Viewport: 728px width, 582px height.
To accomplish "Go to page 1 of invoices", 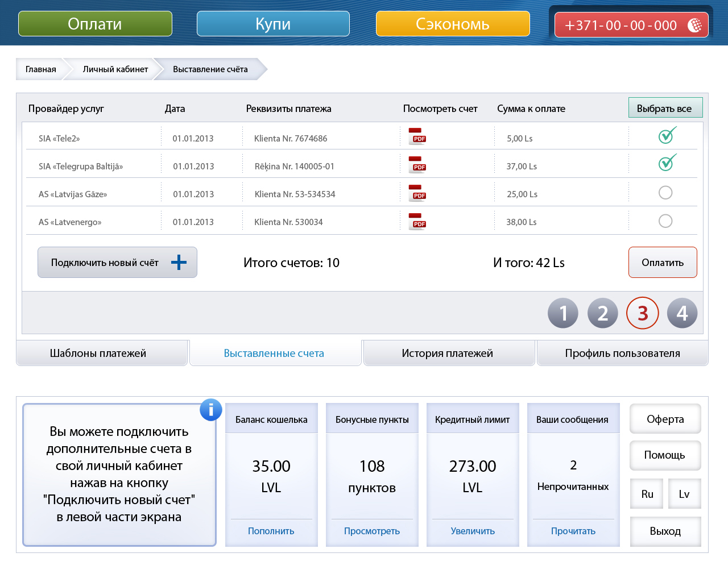I will coord(563,313).
